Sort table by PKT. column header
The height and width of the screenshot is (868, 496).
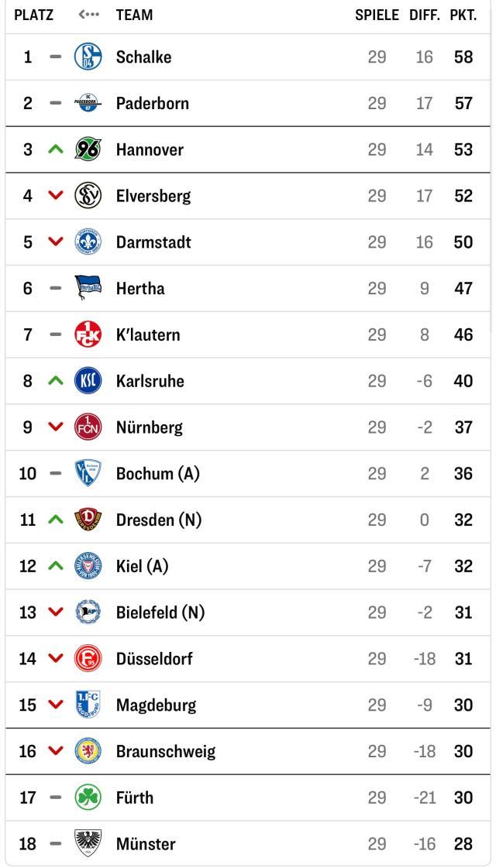click(x=463, y=15)
